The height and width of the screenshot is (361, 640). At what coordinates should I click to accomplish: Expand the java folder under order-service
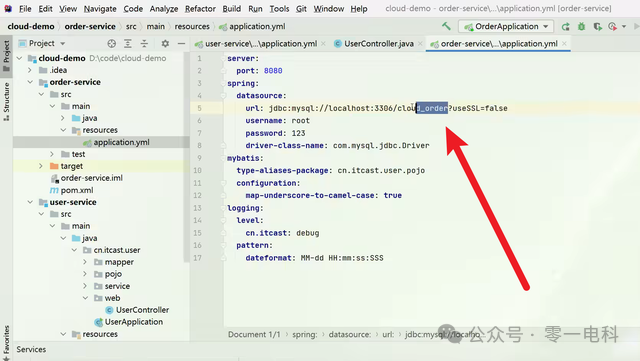click(63, 118)
